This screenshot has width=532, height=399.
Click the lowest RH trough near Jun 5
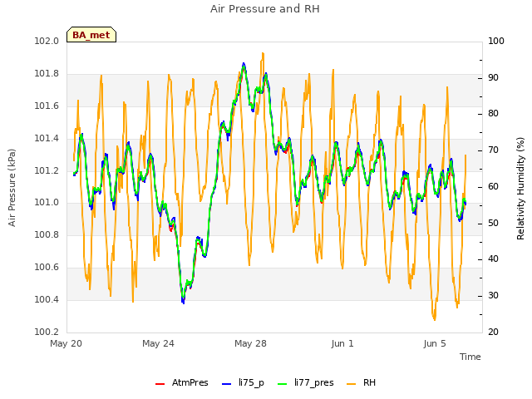(435, 319)
